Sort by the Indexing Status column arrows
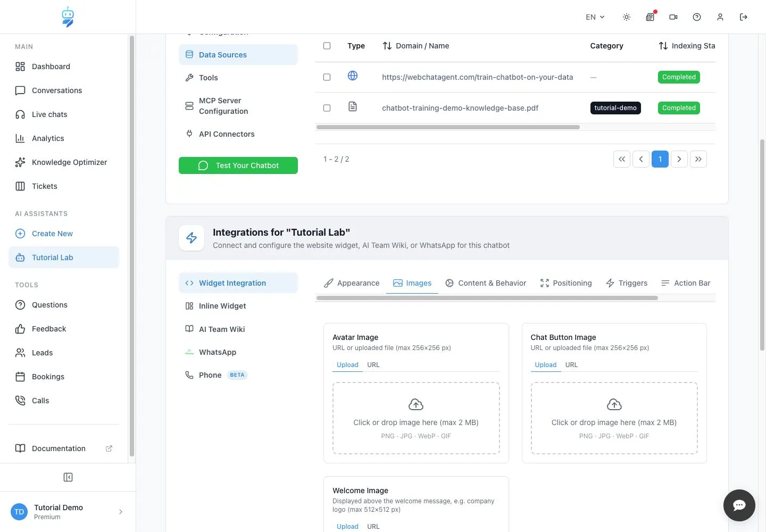 [663, 46]
